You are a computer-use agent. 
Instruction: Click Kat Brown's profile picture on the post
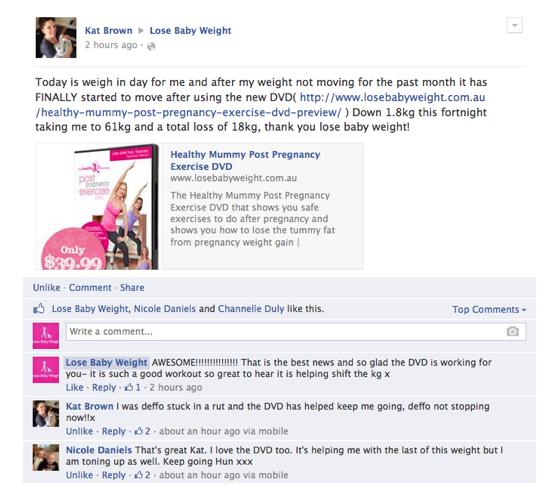tap(56, 37)
